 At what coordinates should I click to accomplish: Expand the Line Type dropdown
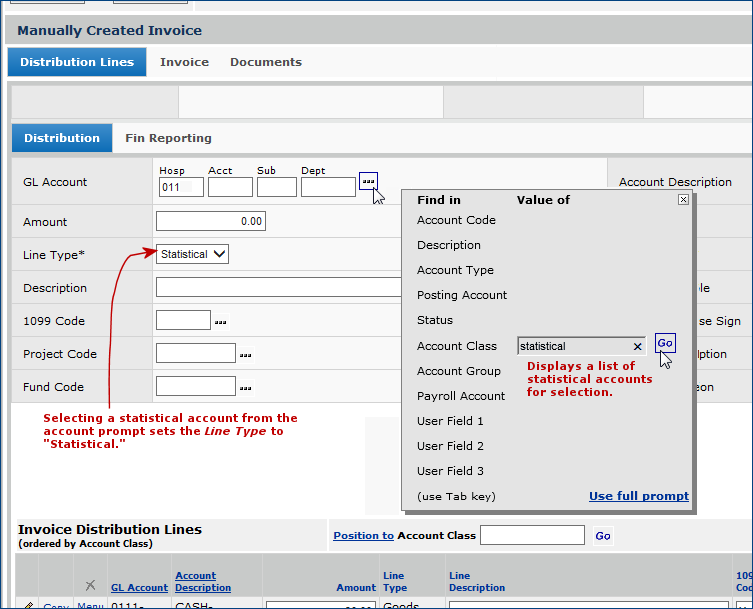click(193, 254)
